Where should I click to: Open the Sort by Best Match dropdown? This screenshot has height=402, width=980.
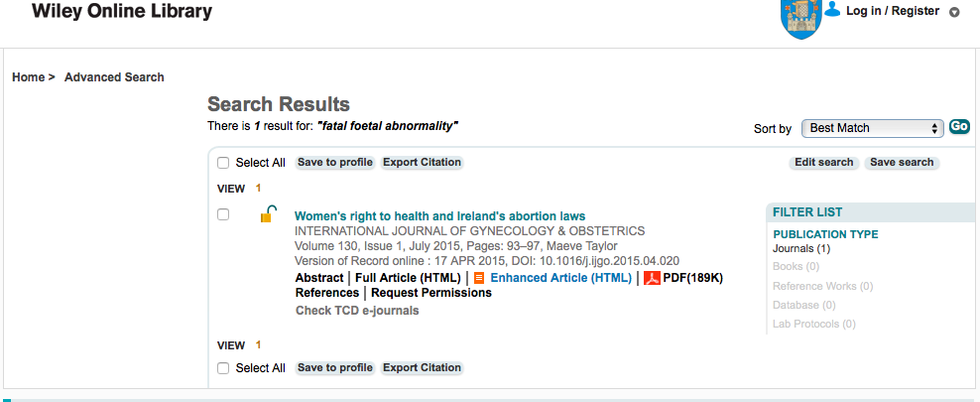point(873,128)
